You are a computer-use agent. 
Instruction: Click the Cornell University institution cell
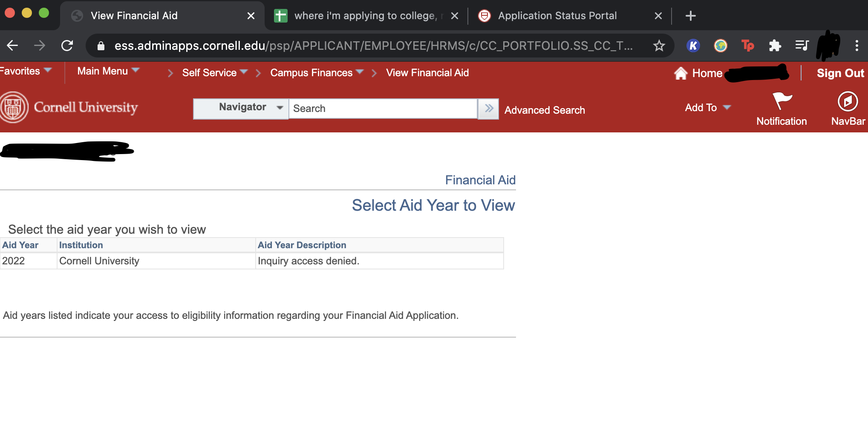click(156, 261)
